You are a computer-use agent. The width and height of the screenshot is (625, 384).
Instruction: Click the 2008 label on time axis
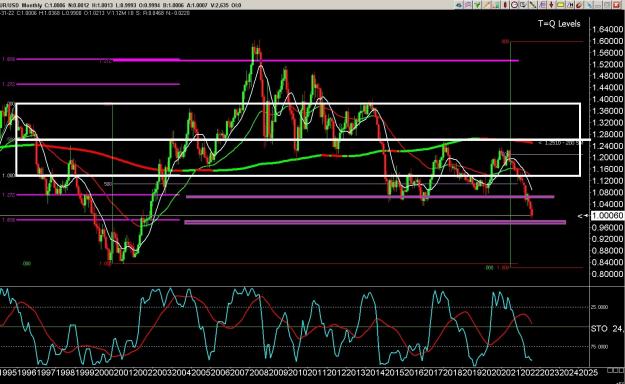(x=259, y=372)
